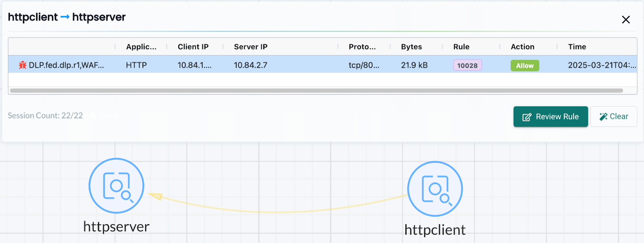Viewport: 644px width, 243px height.
Task: Select the httpclient node icon
Action: [435, 189]
